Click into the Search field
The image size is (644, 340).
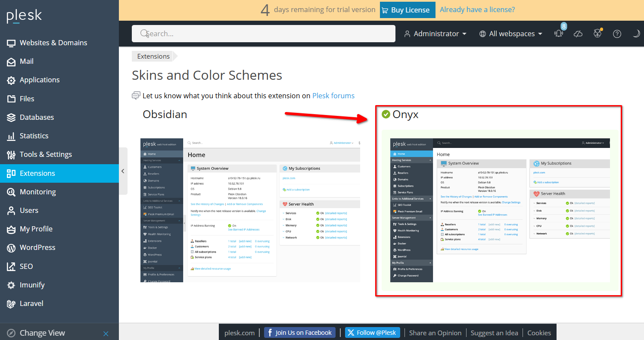(x=264, y=34)
